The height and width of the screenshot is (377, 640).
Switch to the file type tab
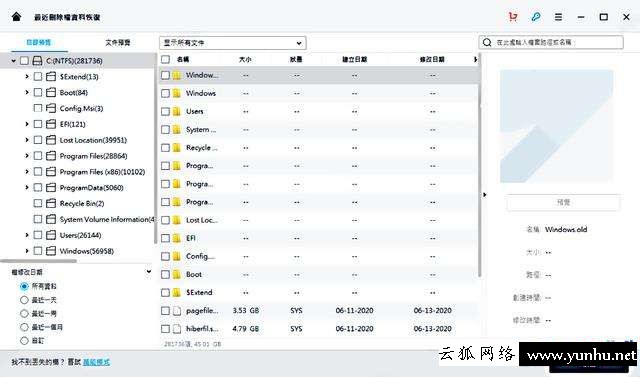pyautogui.click(x=118, y=42)
